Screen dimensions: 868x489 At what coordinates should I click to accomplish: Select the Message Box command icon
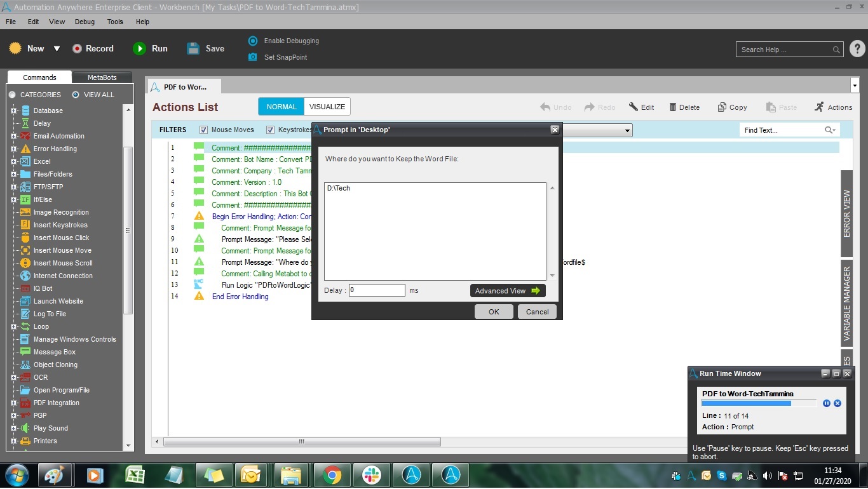coord(25,352)
